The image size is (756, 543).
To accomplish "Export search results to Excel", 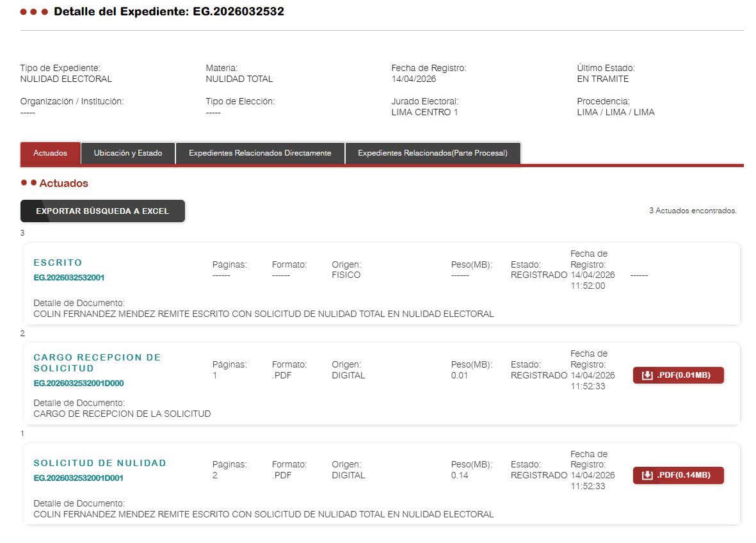I will pos(102,211).
